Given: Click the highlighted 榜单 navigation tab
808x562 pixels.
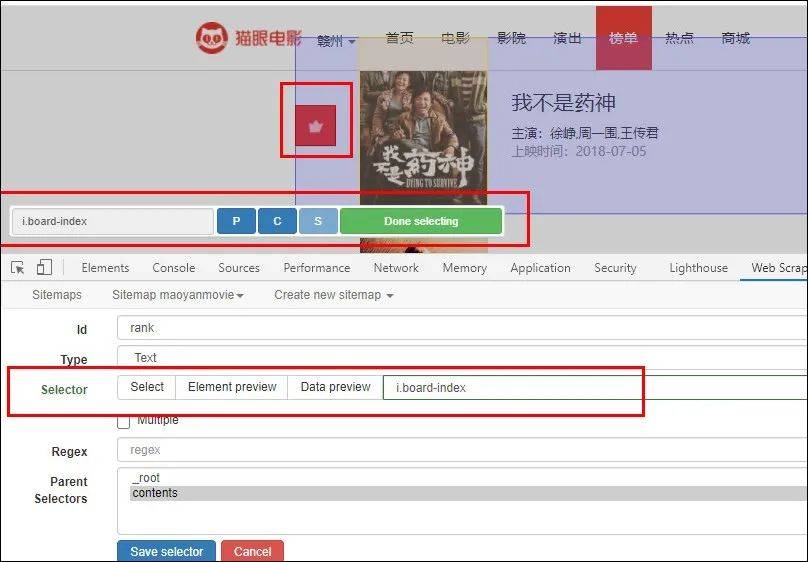Looking at the screenshot, I should point(624,38).
